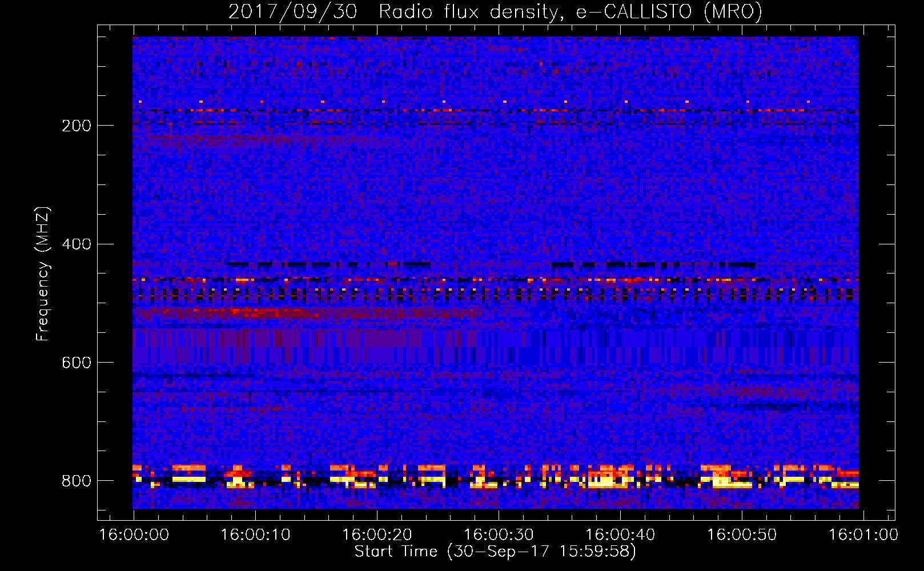Click the 16:00:20 time tick label
The image size is (924, 571).
(377, 535)
